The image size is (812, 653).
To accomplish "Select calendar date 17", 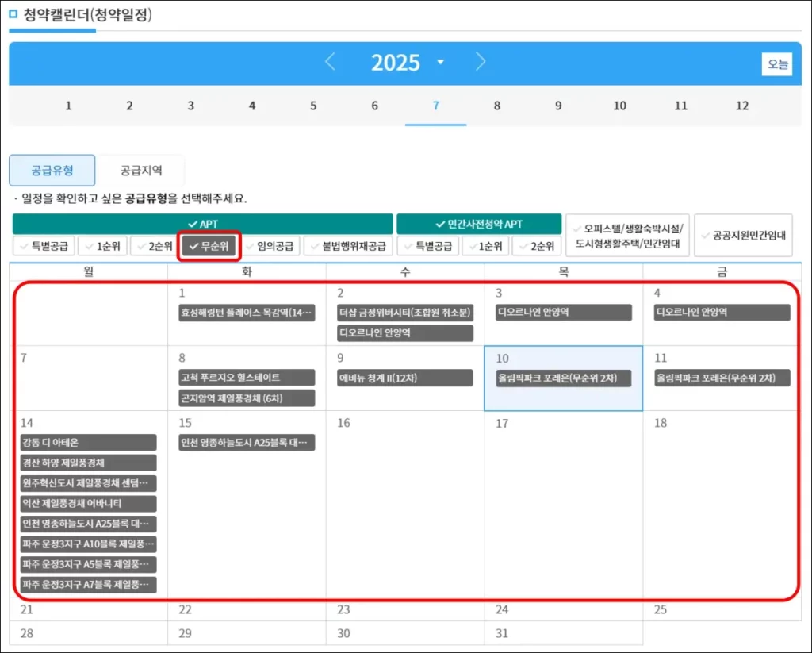I will point(502,424).
